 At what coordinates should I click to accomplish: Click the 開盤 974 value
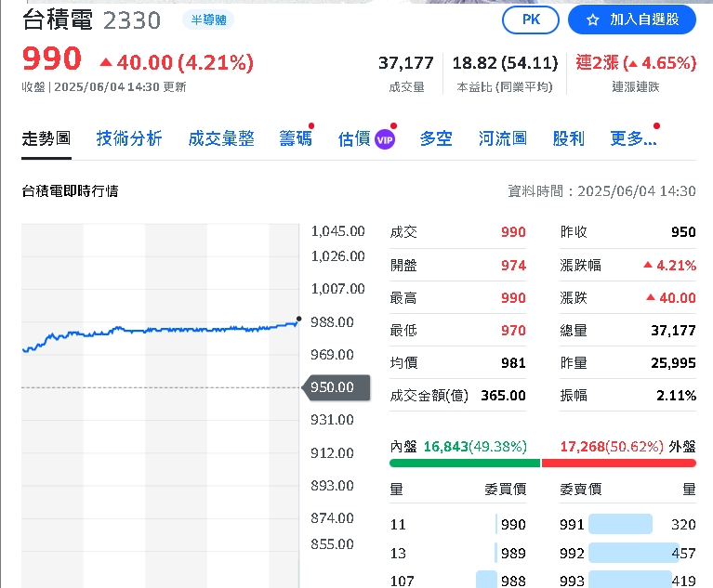[x=513, y=266]
